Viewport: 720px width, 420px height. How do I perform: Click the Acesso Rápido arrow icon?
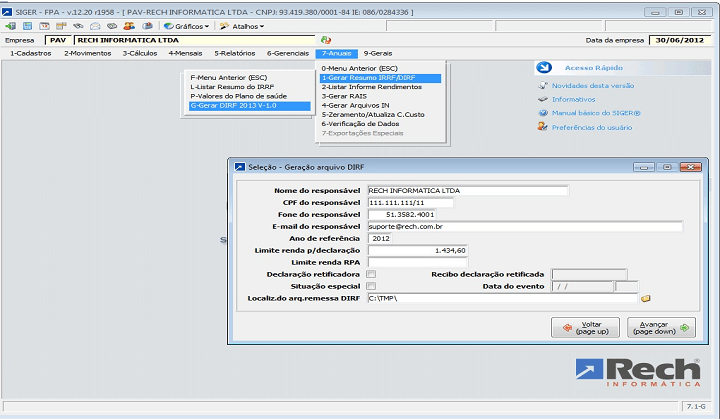544,67
